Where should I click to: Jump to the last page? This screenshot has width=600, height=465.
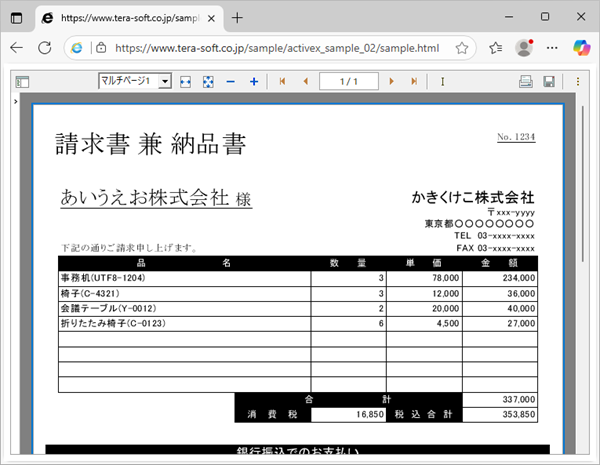414,81
